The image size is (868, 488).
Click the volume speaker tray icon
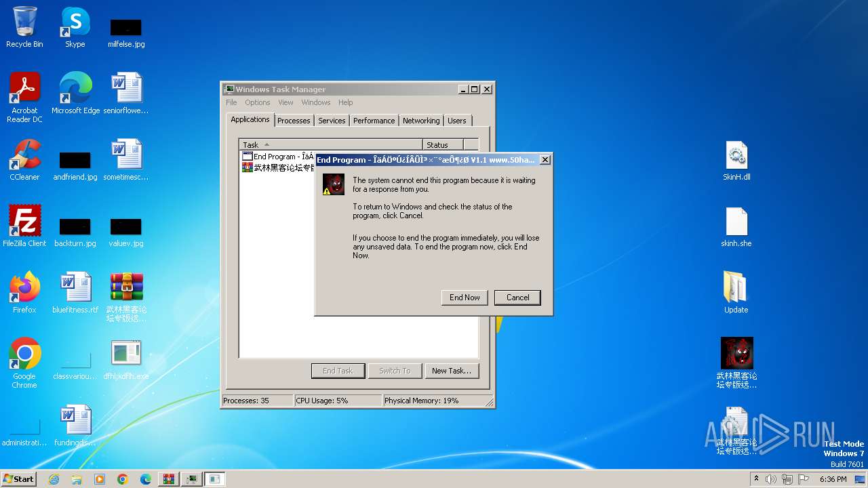(x=770, y=479)
